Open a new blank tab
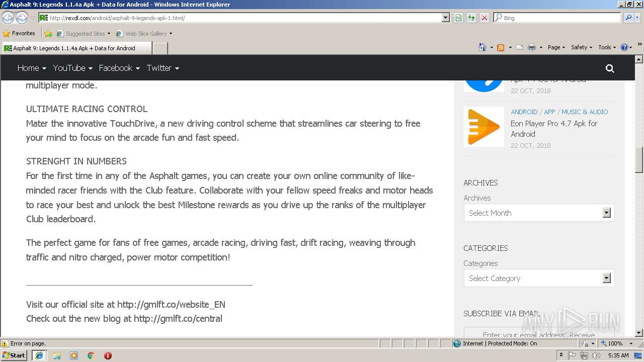The width and height of the screenshot is (644, 362). (160, 48)
